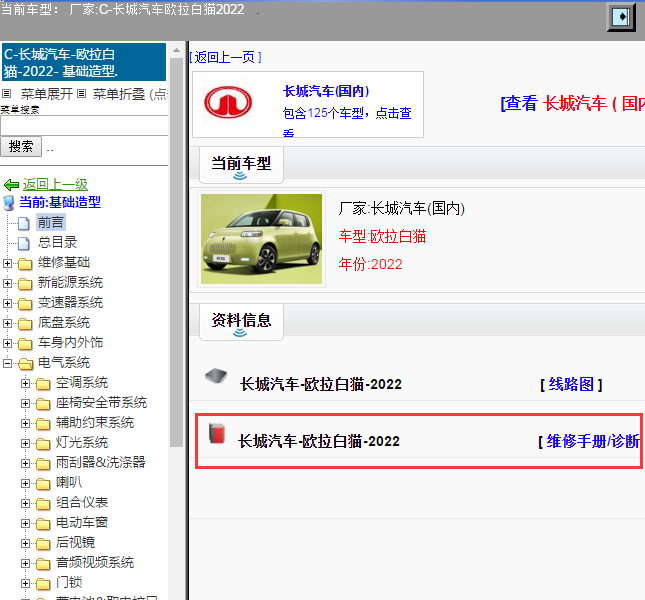Viewport: 645px width, 600px height.
Task: Expand the 音频视频系统 node
Action: [25, 564]
